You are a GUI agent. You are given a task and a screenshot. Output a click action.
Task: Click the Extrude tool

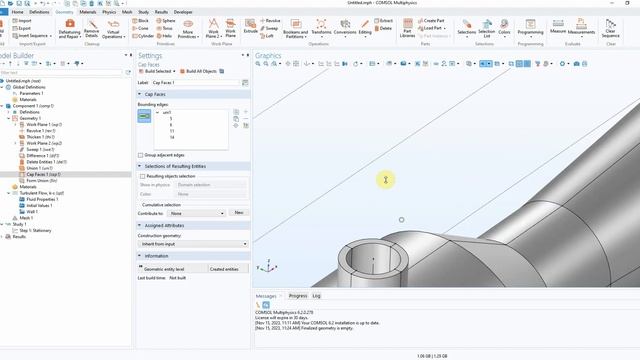click(251, 26)
